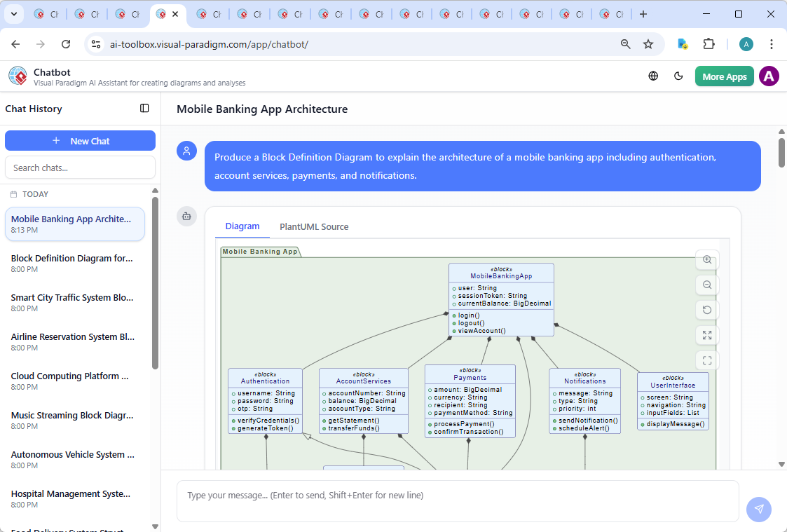
Task: Open the language globe selector
Action: (x=652, y=76)
